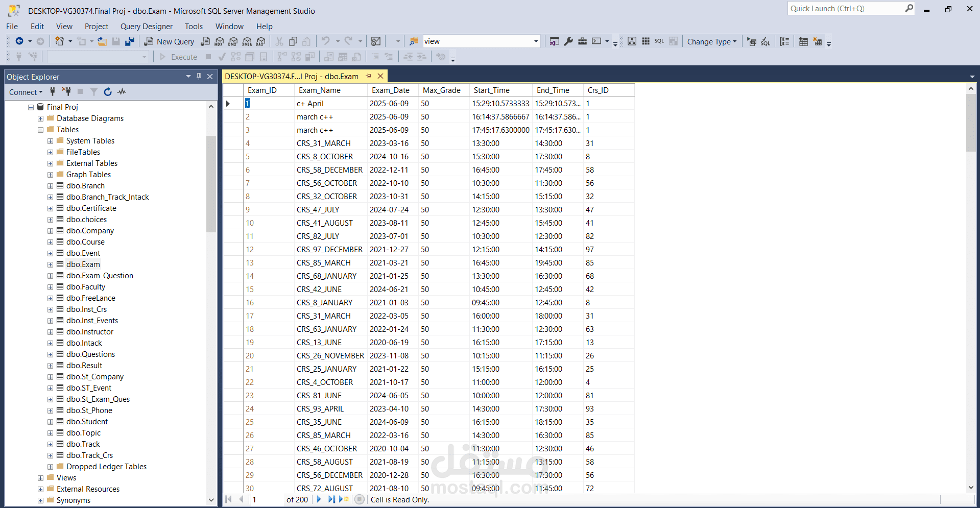Click the Open File folder icon
This screenshot has height=508, width=980.
coord(102,41)
